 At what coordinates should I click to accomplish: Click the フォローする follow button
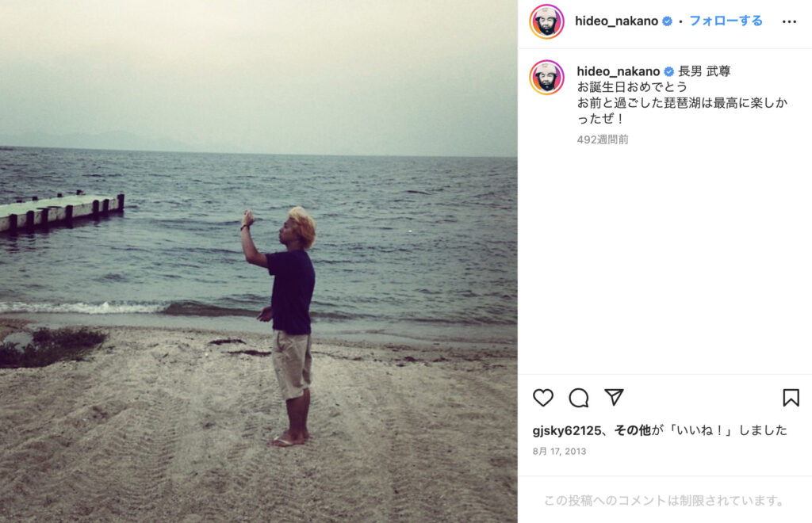(726, 21)
